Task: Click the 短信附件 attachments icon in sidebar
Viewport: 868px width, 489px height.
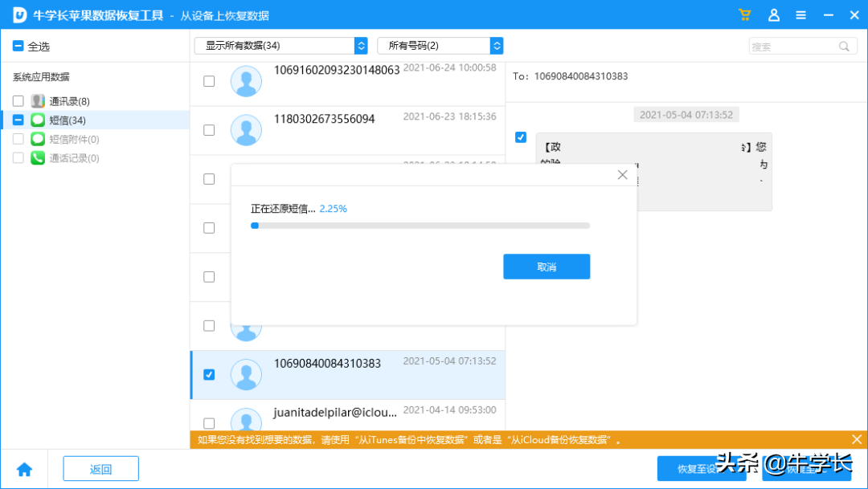Action: pos(37,138)
